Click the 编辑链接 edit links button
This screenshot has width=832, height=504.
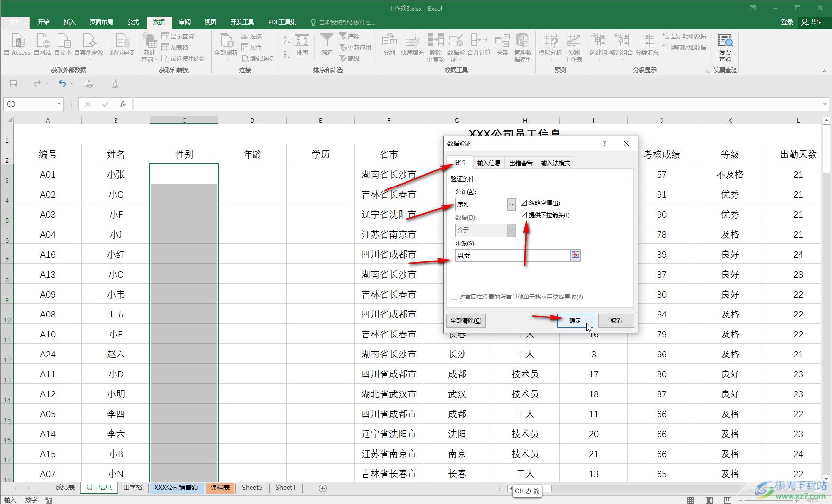(258, 58)
